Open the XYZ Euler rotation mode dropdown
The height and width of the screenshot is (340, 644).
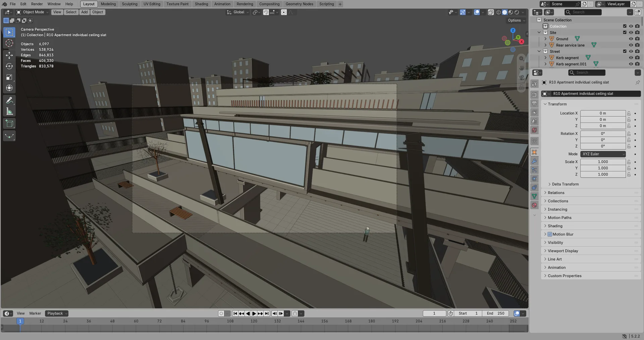(x=603, y=154)
